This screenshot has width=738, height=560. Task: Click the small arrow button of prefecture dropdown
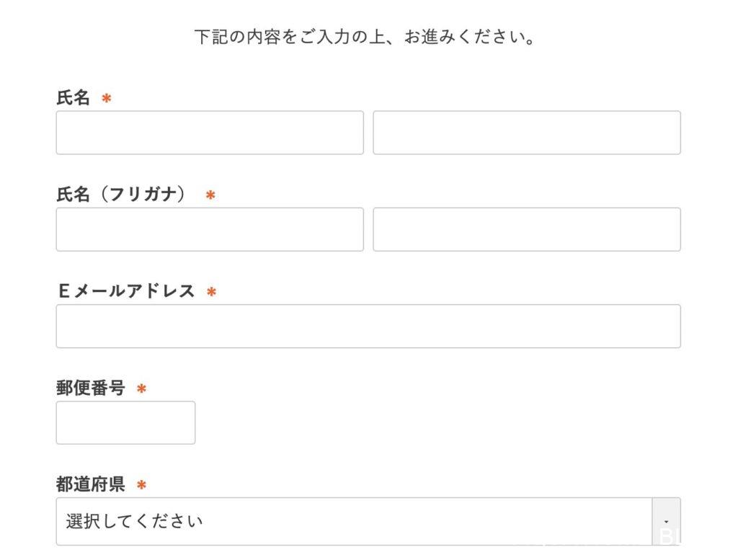[x=666, y=521]
